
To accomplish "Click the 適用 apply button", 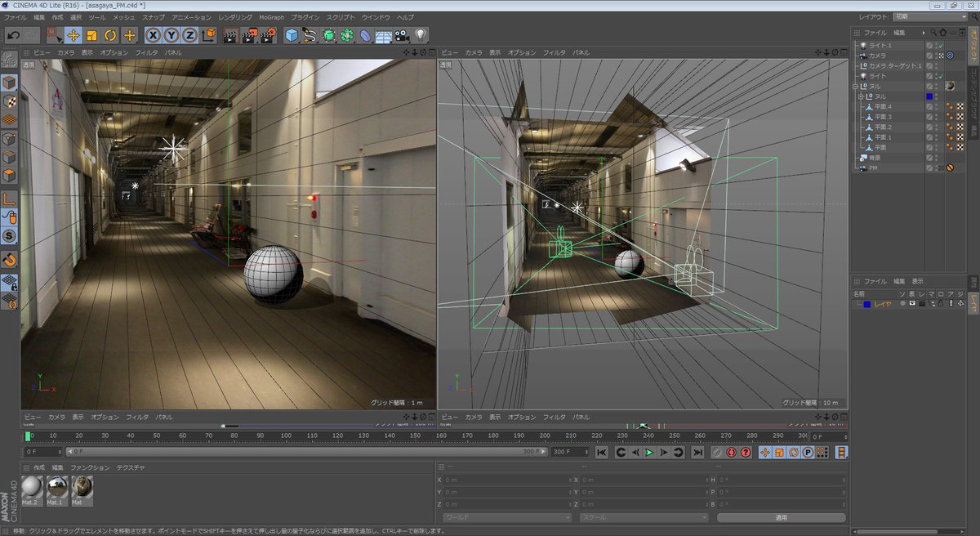I will 781,518.
